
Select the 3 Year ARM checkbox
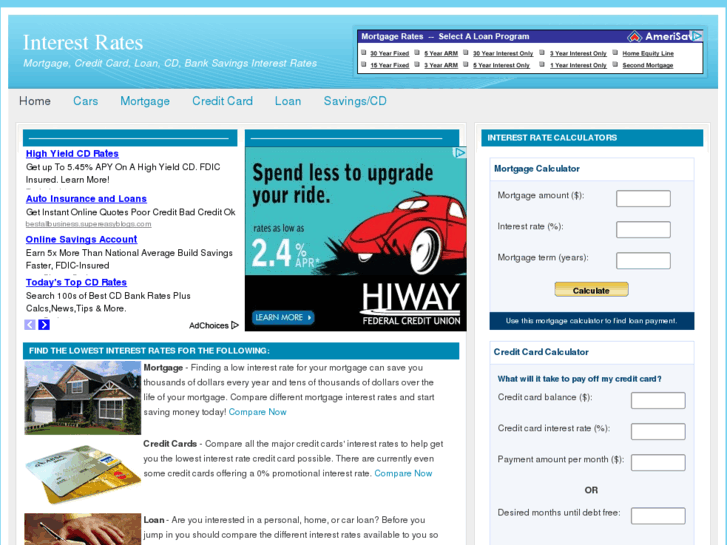[417, 64]
